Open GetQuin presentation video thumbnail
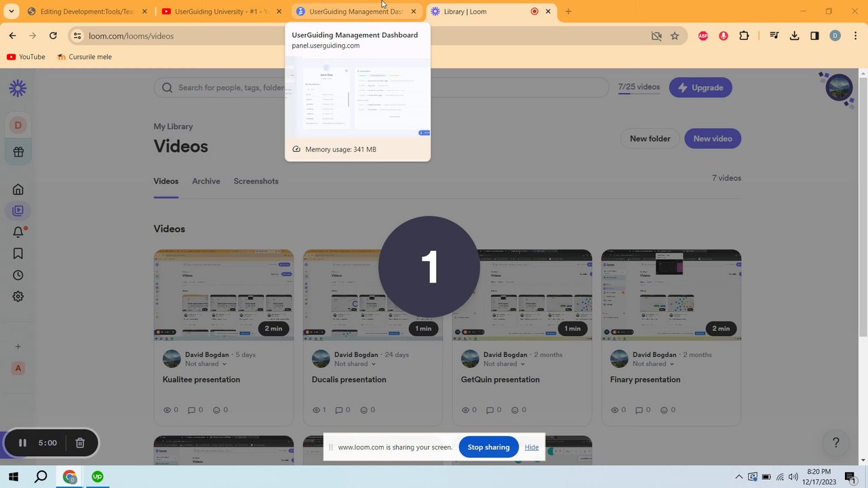Viewport: 868px width, 488px height. coord(522,295)
